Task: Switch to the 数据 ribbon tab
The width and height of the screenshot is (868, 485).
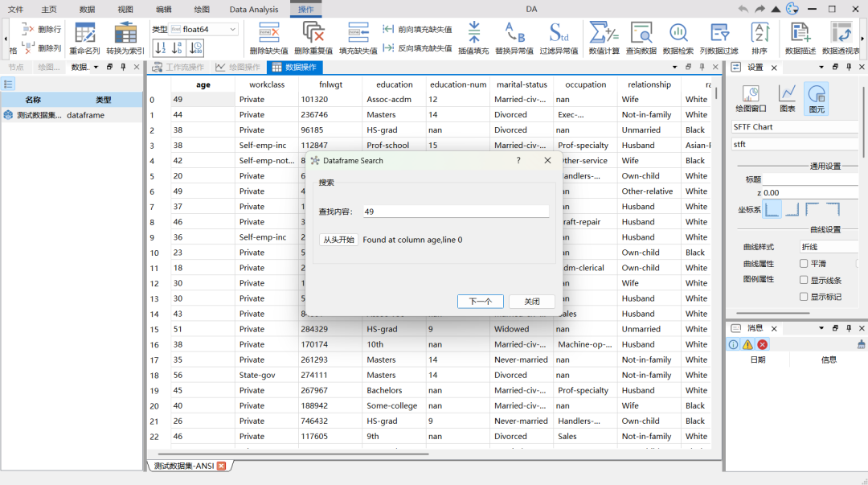Action: pos(87,9)
